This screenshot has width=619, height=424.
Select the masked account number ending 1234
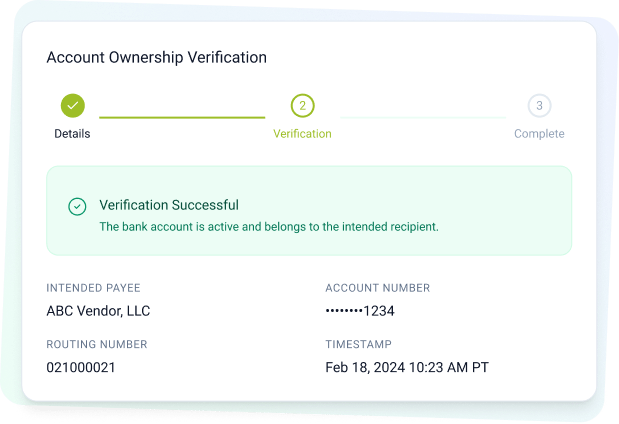tap(360, 311)
